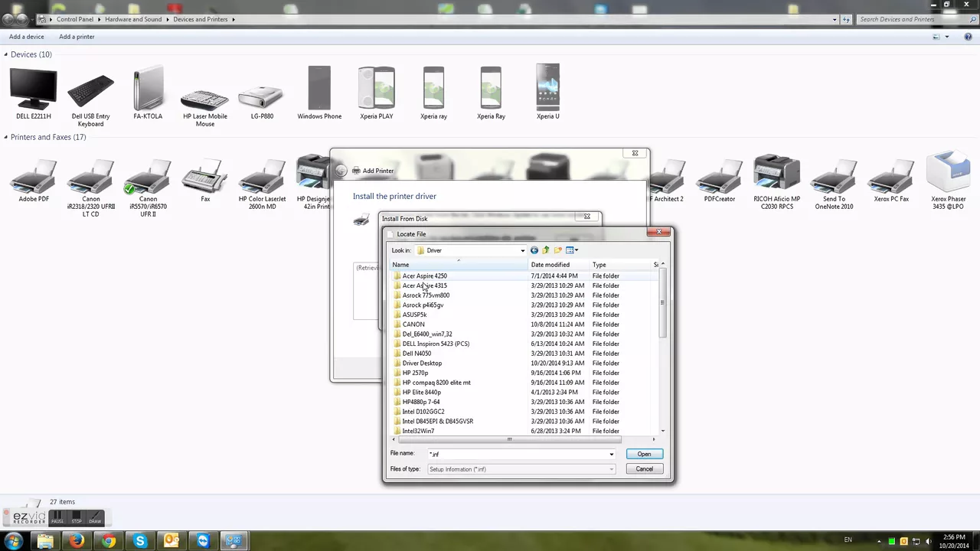Open Devices and Printers help icon
Image resolution: width=980 pixels, height=551 pixels.
click(x=967, y=37)
